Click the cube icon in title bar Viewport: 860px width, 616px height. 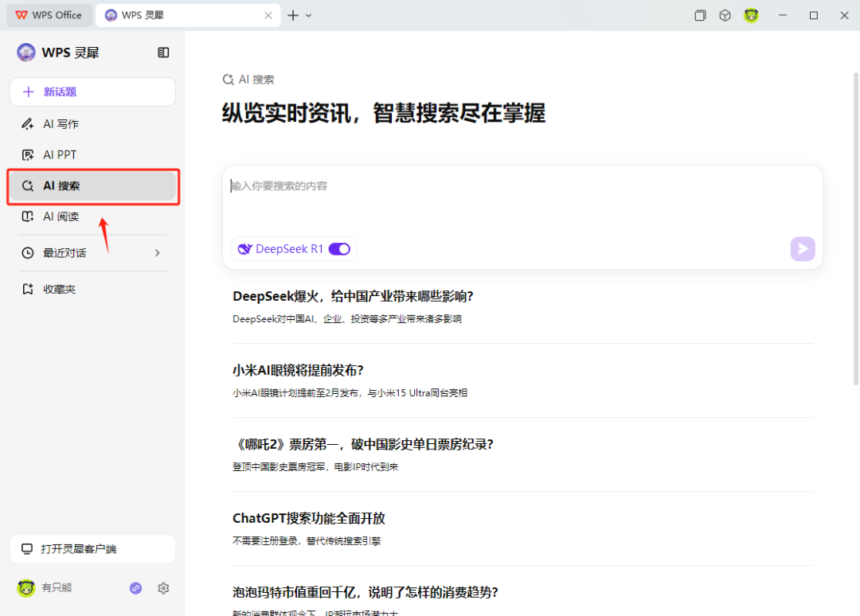725,15
